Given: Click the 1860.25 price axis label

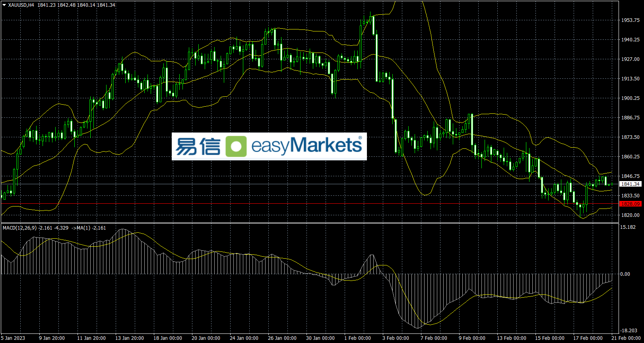Looking at the screenshot, I should pyautogui.click(x=630, y=157).
